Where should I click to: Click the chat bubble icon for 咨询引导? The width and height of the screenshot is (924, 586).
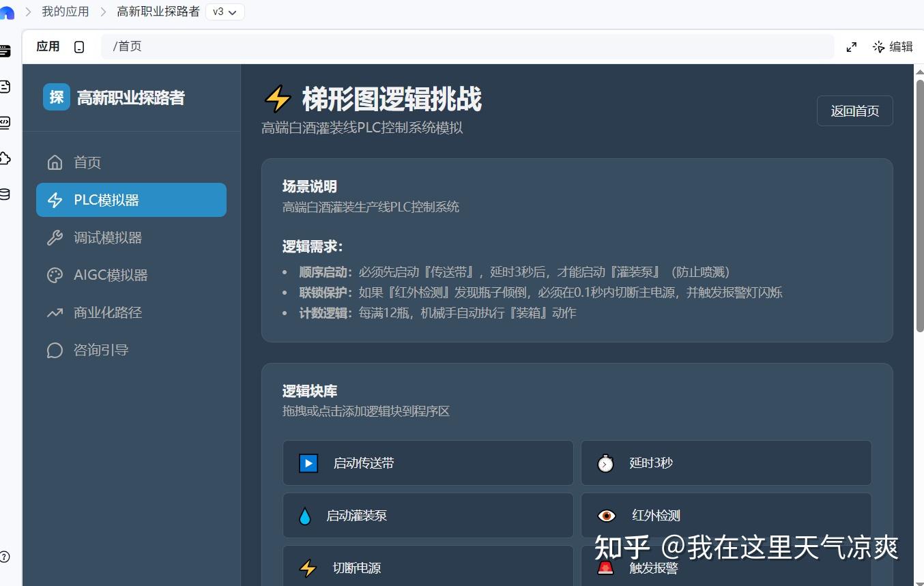click(x=55, y=350)
